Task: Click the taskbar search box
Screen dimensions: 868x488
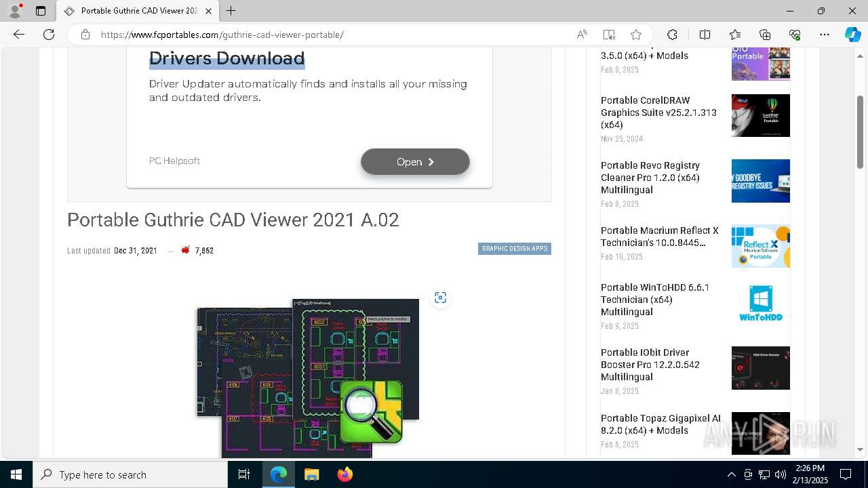Action: [130, 474]
